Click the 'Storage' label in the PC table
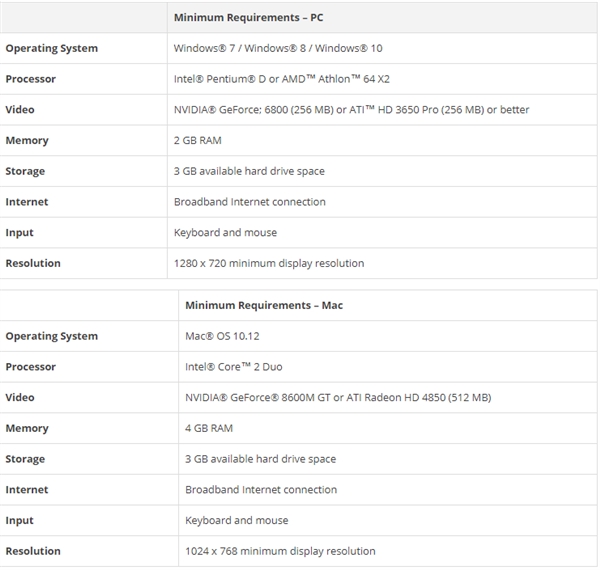This screenshot has height=570, width=600. [x=25, y=171]
